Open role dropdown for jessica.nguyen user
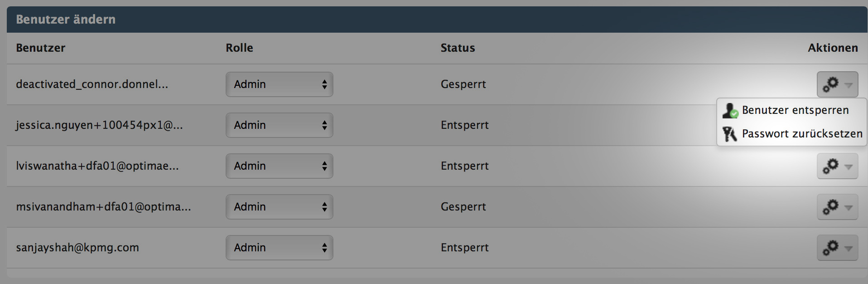The height and width of the screenshot is (284, 868). pos(280,125)
